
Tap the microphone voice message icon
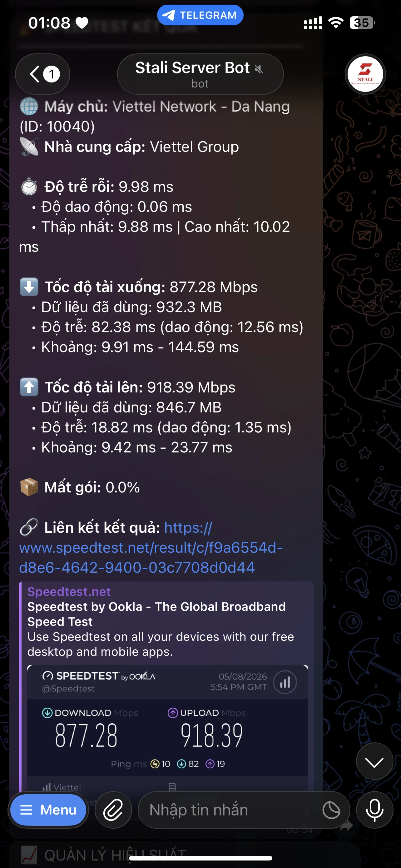pos(374,810)
